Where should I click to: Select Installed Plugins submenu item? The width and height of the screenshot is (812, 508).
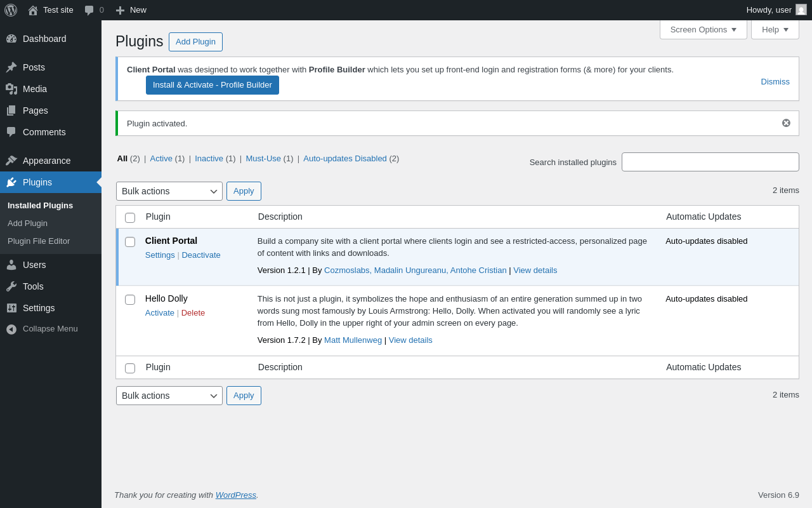coord(40,206)
